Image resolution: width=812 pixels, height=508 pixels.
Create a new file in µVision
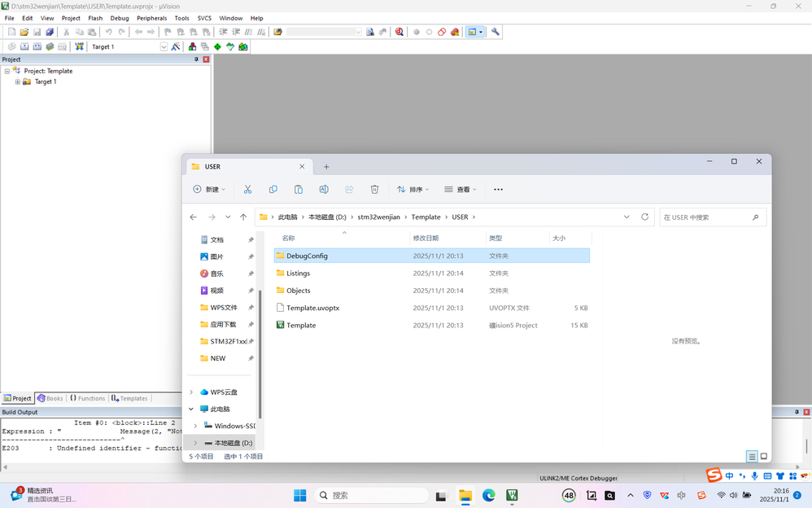click(11, 32)
